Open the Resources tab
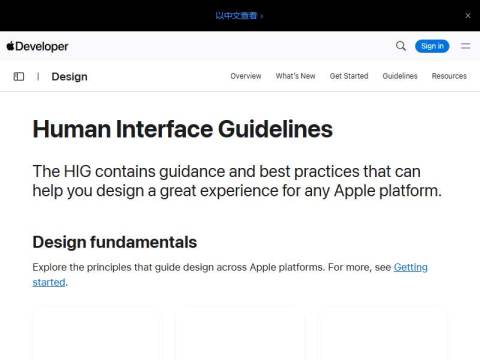Image resolution: width=480 pixels, height=360 pixels. pyautogui.click(x=449, y=76)
